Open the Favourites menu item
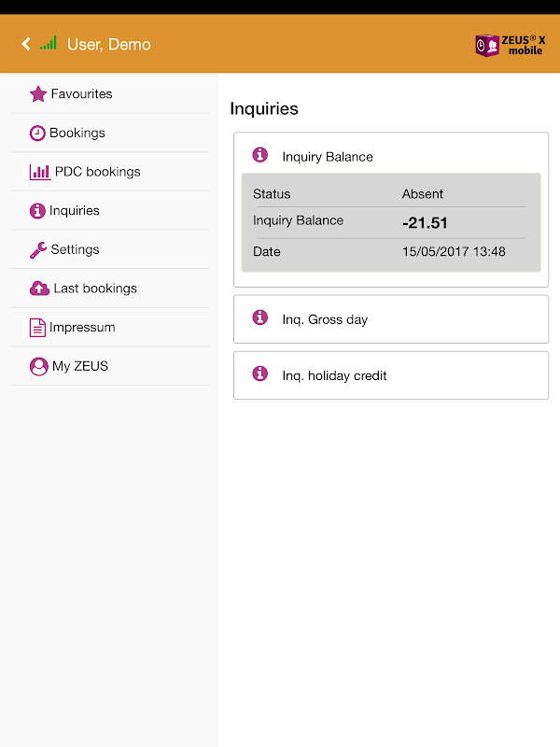This screenshot has width=560, height=747. click(x=81, y=94)
